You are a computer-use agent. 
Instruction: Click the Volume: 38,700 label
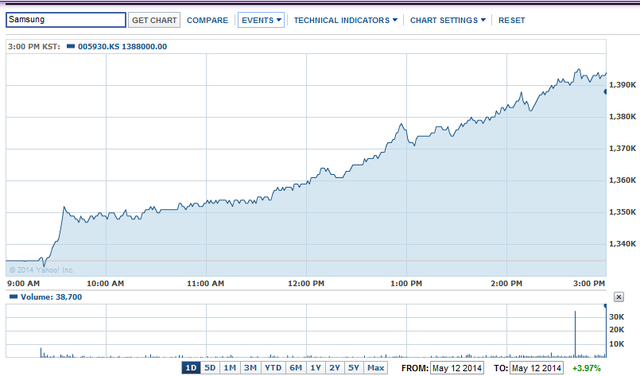tap(51, 297)
